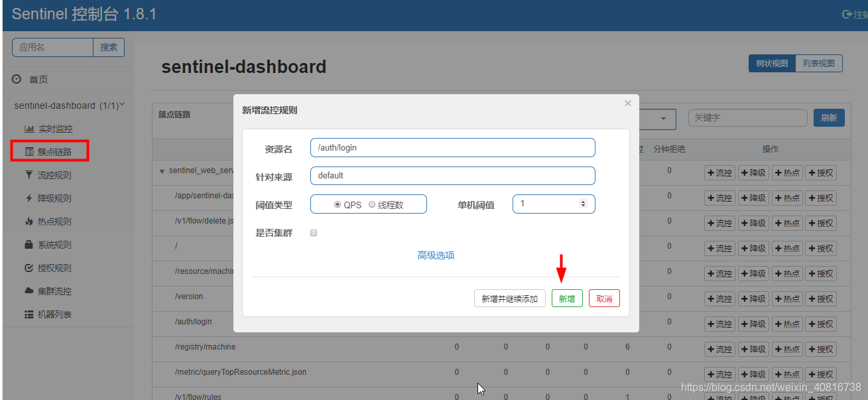Click 流控 in the sentinel_web_serv row
The height and width of the screenshot is (400, 868).
tap(719, 172)
